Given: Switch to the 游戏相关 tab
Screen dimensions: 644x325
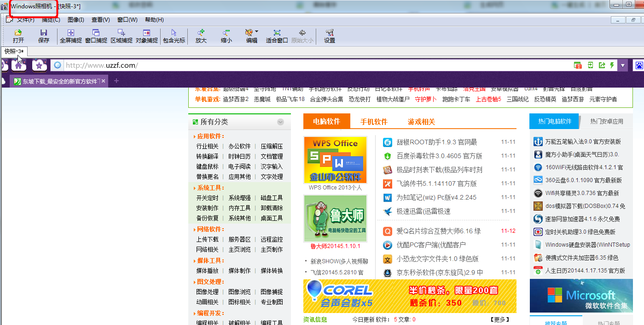Looking at the screenshot, I should (421, 122).
